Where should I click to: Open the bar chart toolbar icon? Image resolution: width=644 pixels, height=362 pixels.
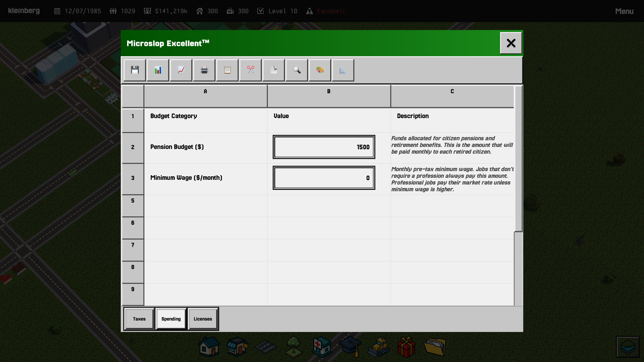pyautogui.click(x=158, y=70)
